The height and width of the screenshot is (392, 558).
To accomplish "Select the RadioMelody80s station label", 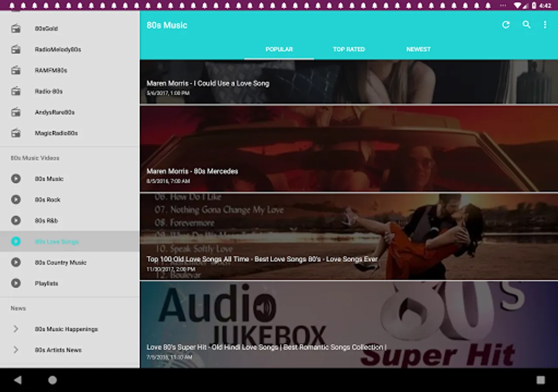I will pyautogui.click(x=58, y=50).
